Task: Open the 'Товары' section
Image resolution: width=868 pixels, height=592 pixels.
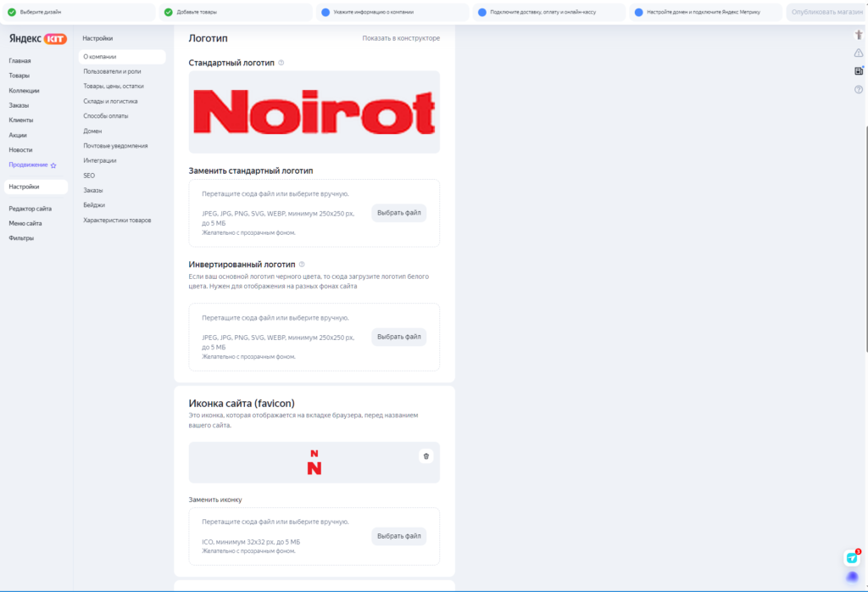Action: [x=19, y=75]
